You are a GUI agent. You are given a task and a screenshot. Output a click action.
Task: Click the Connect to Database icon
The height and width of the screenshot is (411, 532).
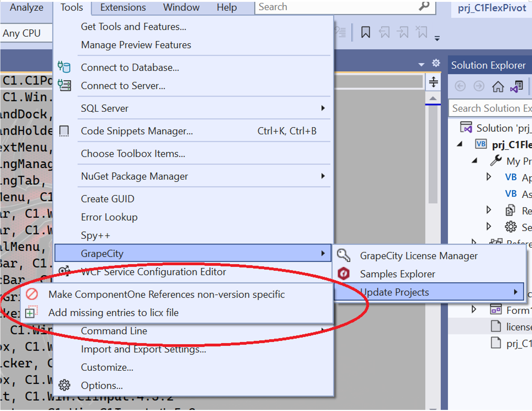point(64,67)
